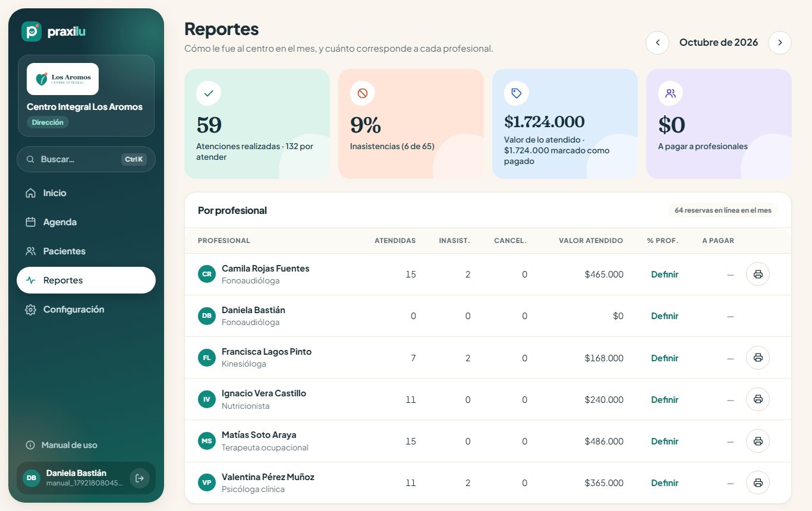The height and width of the screenshot is (511, 812).
Task: Open Configuración in the sidebar
Action: (x=86, y=310)
